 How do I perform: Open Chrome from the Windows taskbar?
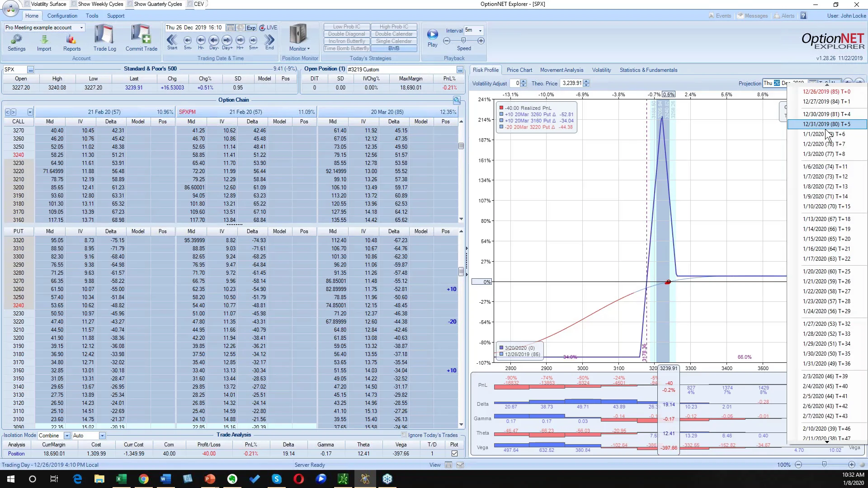(x=143, y=479)
